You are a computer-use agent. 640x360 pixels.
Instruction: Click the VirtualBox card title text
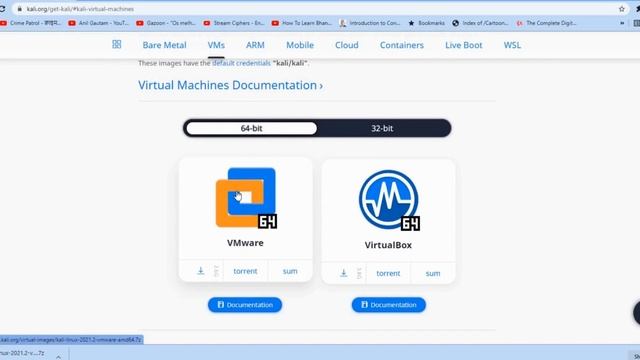(388, 245)
